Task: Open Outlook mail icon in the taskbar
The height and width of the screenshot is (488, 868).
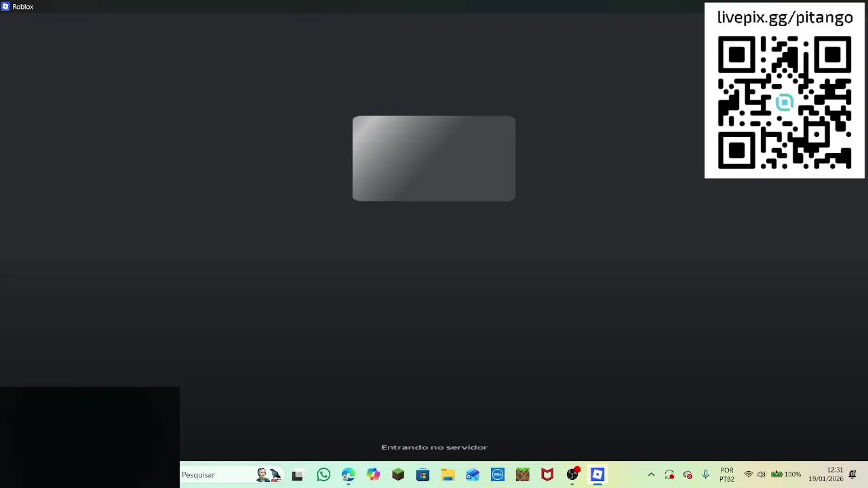Action: [x=473, y=475]
